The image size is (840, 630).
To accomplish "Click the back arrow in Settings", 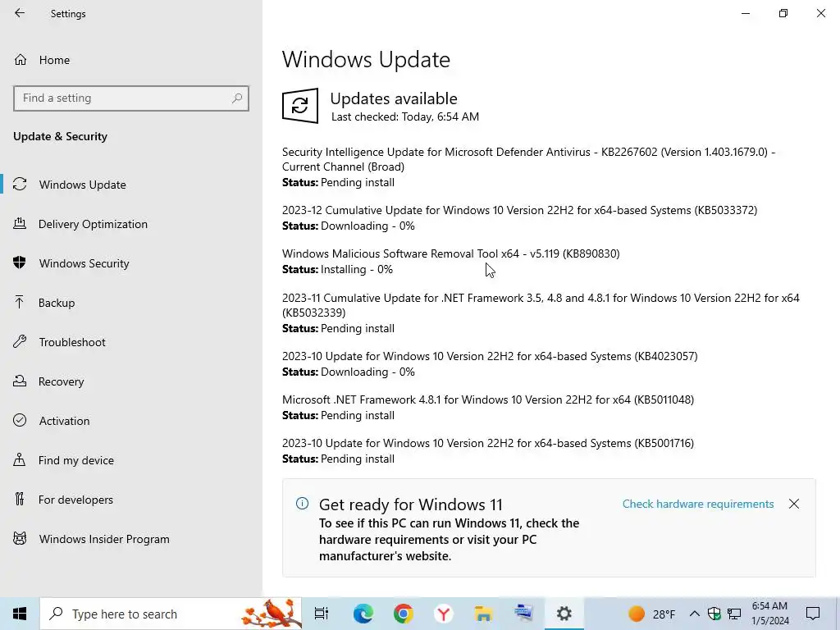I will [x=20, y=13].
